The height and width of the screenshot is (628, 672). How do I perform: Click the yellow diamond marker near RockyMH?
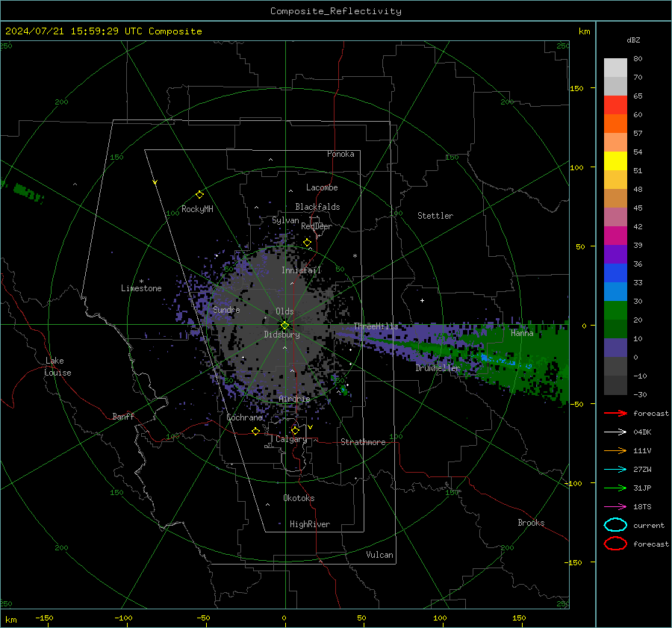tap(199, 195)
